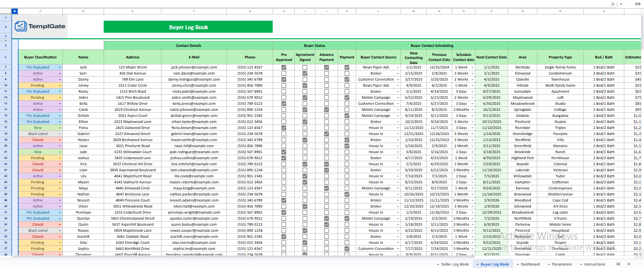644x268 pixels.
Task: Select the Buyer Contact Scheduling header
Action: click(432, 45)
